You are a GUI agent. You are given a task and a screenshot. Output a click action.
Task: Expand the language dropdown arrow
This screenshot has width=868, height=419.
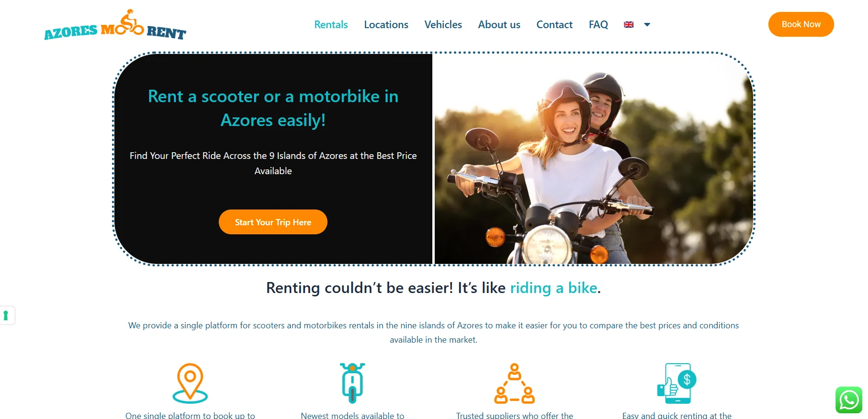pos(647,24)
